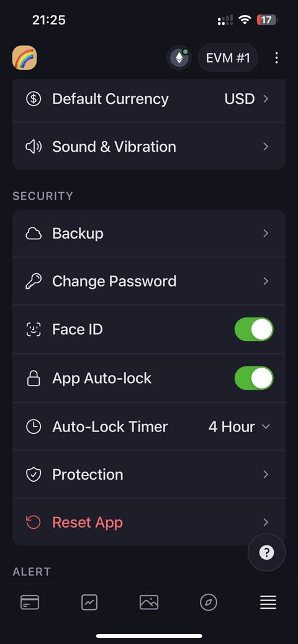
Task: Open the compass browser tab
Action: click(x=208, y=602)
